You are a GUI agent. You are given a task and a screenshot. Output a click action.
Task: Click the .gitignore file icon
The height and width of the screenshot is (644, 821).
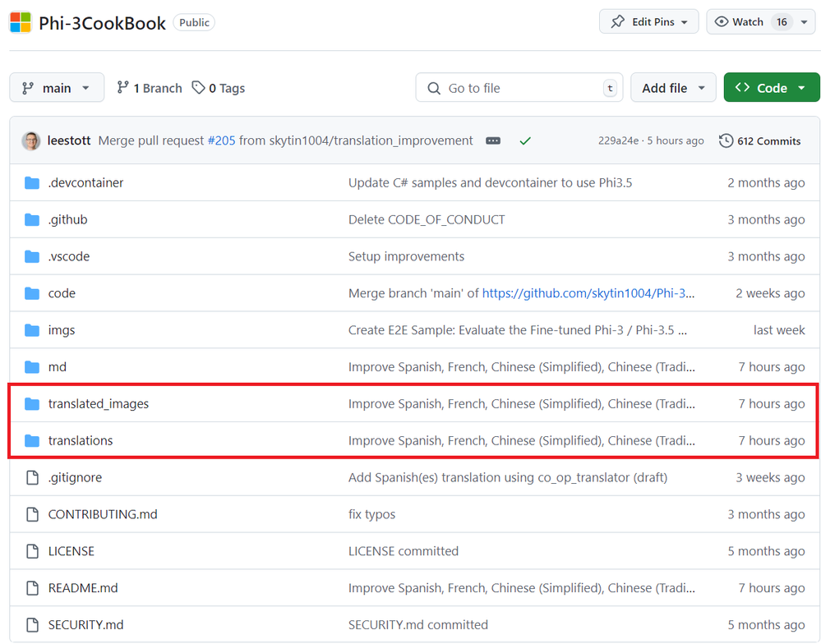click(33, 477)
